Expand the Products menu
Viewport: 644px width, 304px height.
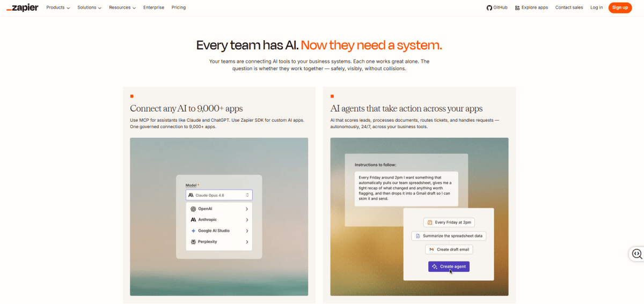tap(58, 8)
